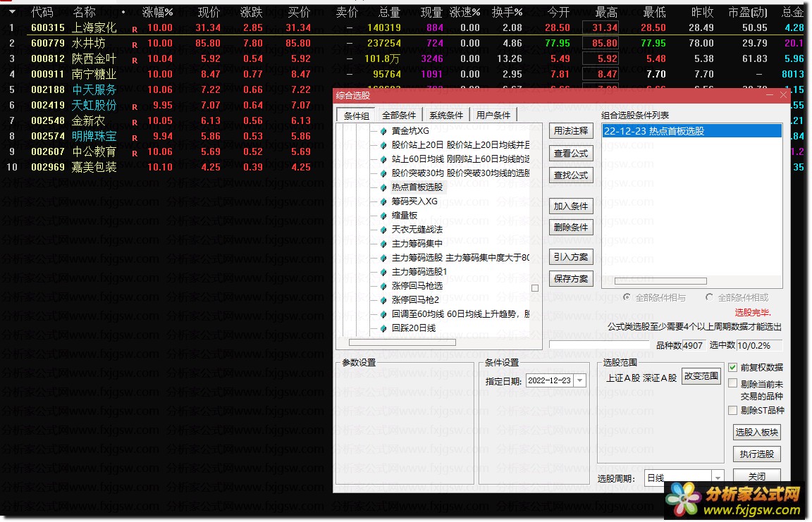The height and width of the screenshot is (522, 812).
Task: Click the diamond icon beside 主力筹码选股1
Action: (x=383, y=272)
